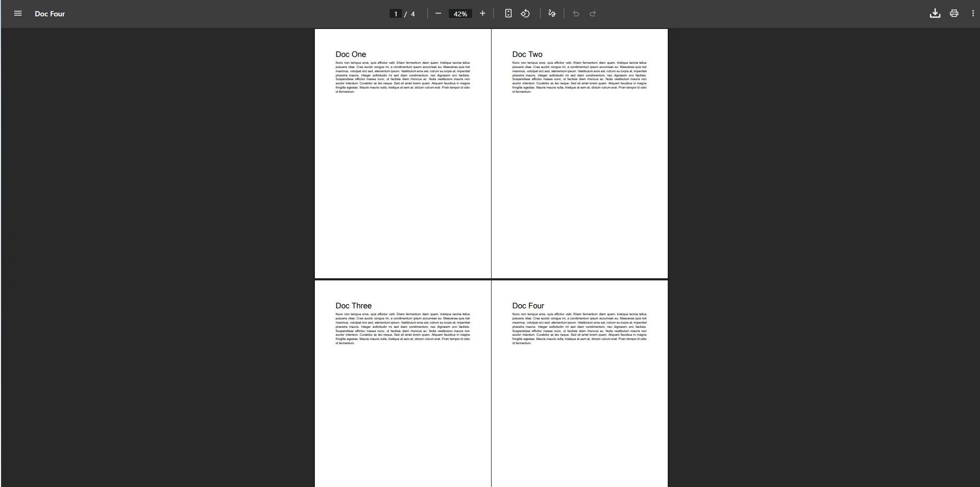The width and height of the screenshot is (980, 487).
Task: Zoom out with the minus icon
Action: coord(438,13)
